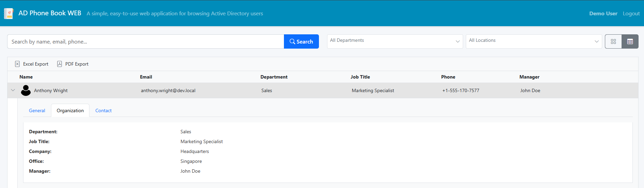
Task: Focus the name, email, phone search field
Action: [146, 41]
